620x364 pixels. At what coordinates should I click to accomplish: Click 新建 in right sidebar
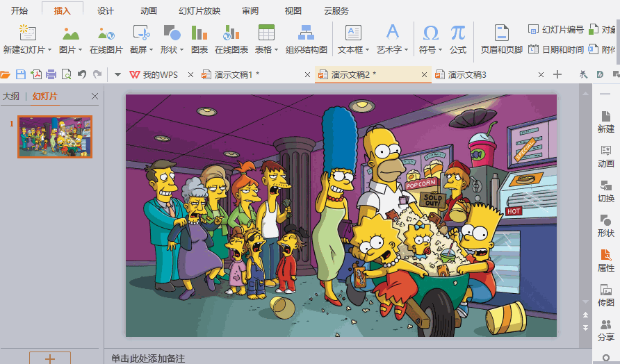click(x=605, y=122)
